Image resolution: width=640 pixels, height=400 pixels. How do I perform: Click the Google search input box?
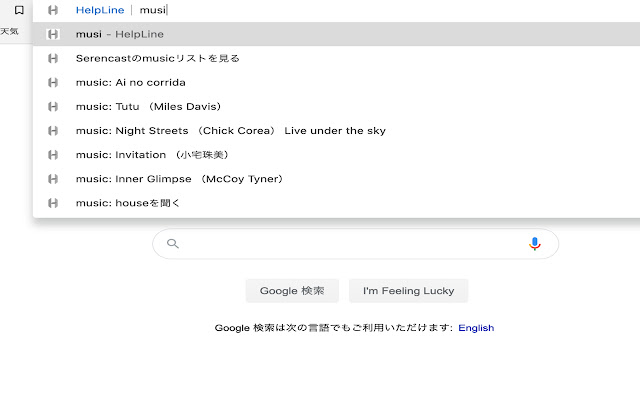click(x=355, y=244)
